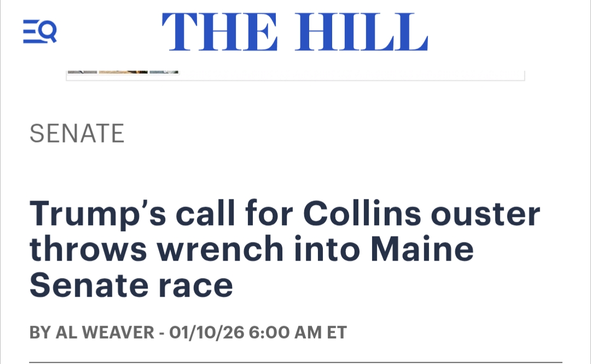This screenshot has height=364, width=591.
Task: Click The Hill logo
Action: [x=294, y=32]
